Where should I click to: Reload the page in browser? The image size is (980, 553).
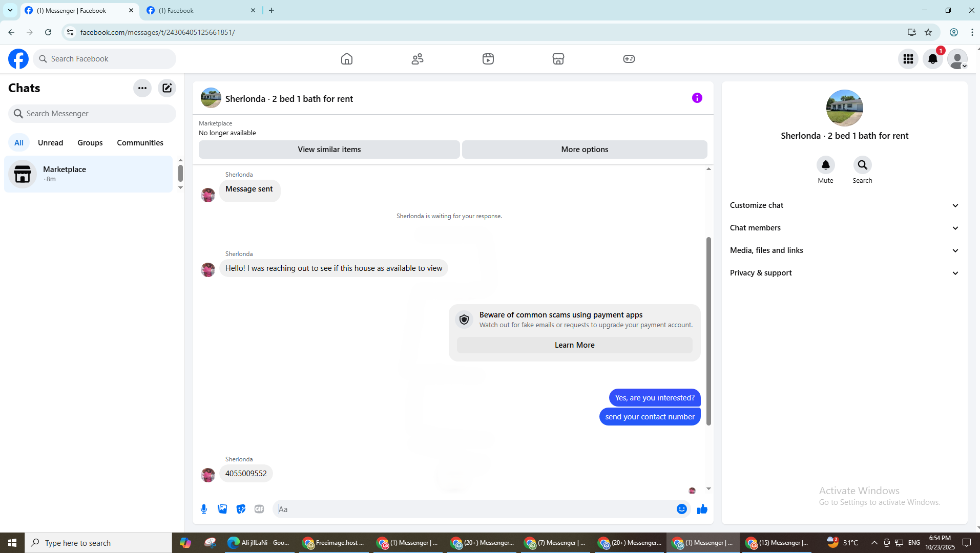48,32
